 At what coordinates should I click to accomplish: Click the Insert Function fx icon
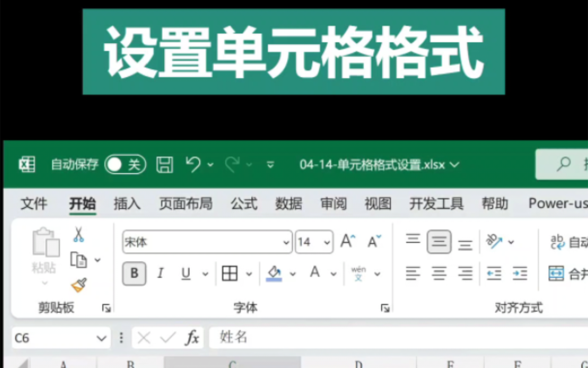point(193,338)
